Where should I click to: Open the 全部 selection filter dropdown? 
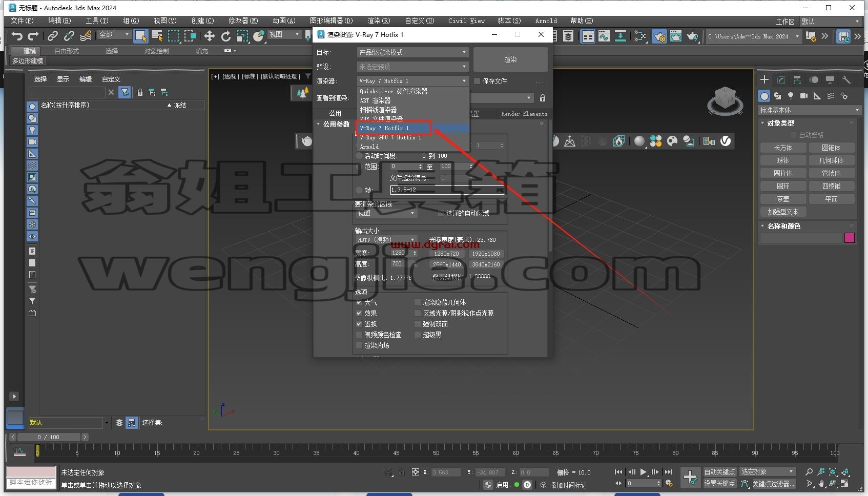(x=114, y=34)
